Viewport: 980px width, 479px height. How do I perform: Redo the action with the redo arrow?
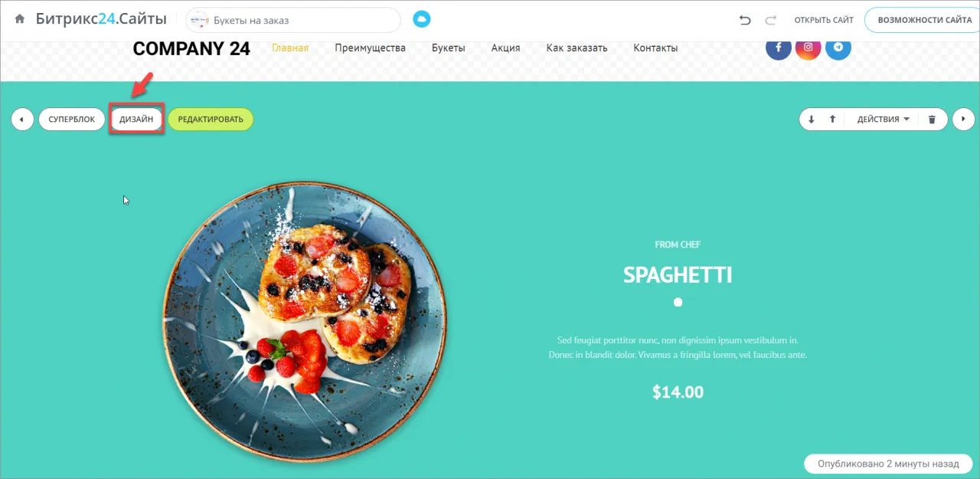[771, 20]
